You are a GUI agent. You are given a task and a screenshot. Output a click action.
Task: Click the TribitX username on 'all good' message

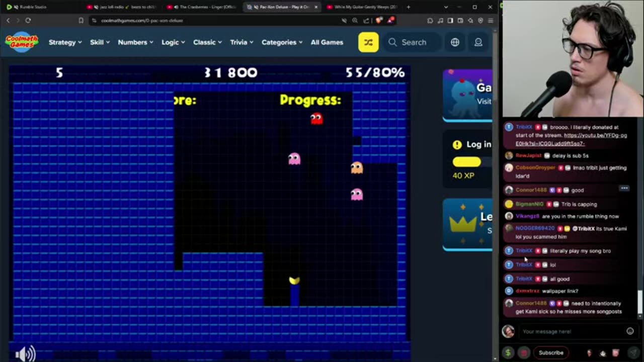pos(524,279)
